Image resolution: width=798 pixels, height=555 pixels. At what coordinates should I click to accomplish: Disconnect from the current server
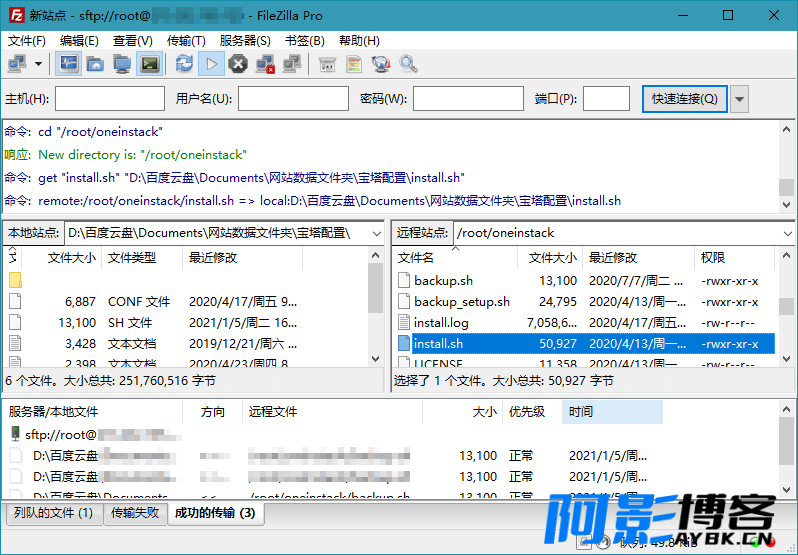coord(265,64)
